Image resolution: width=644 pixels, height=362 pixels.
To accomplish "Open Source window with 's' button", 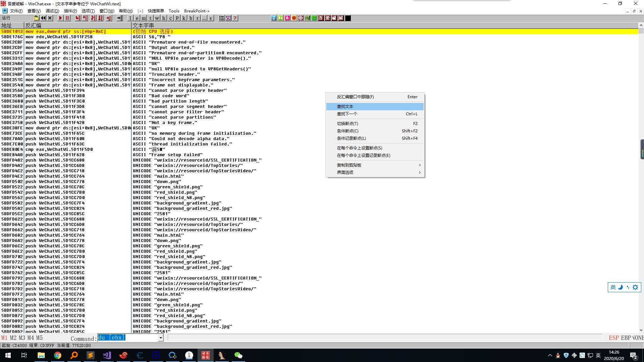I will (211, 18).
